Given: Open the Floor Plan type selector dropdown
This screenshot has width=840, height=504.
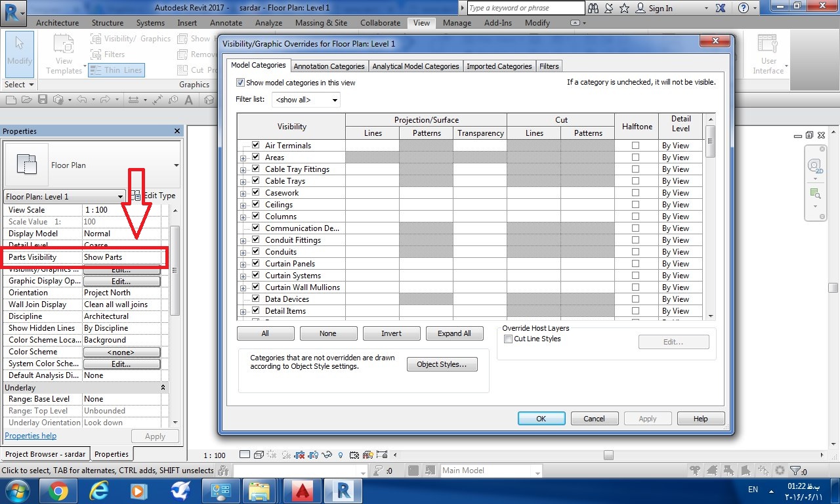Looking at the screenshot, I should 177,165.
